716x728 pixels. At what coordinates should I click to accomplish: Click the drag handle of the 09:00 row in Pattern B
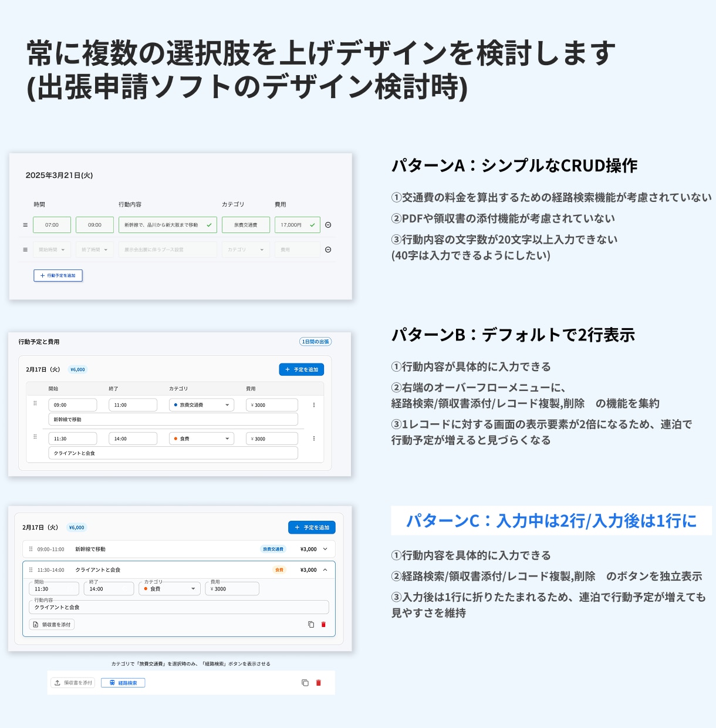35,404
